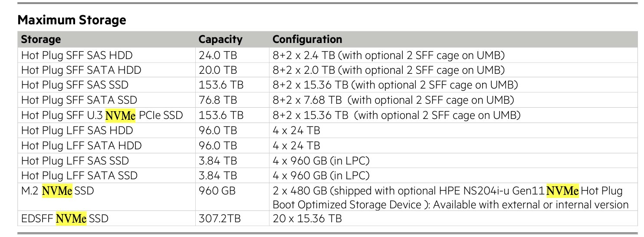Select the Hot Plug LFF SATA SSD label

click(x=79, y=176)
